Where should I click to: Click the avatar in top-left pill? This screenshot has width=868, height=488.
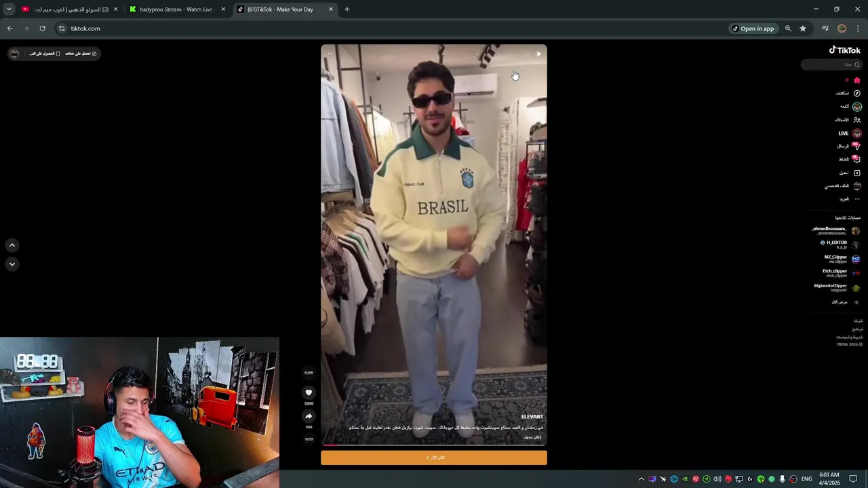click(x=14, y=54)
